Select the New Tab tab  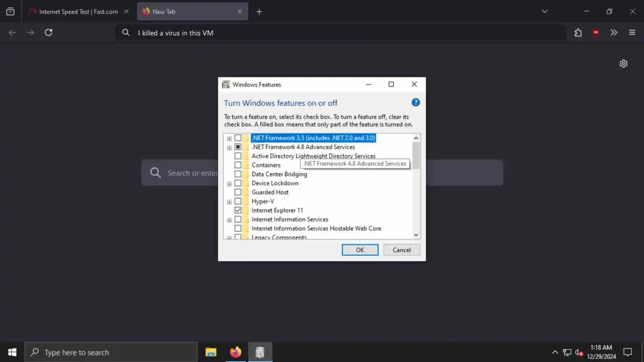pyautogui.click(x=192, y=12)
